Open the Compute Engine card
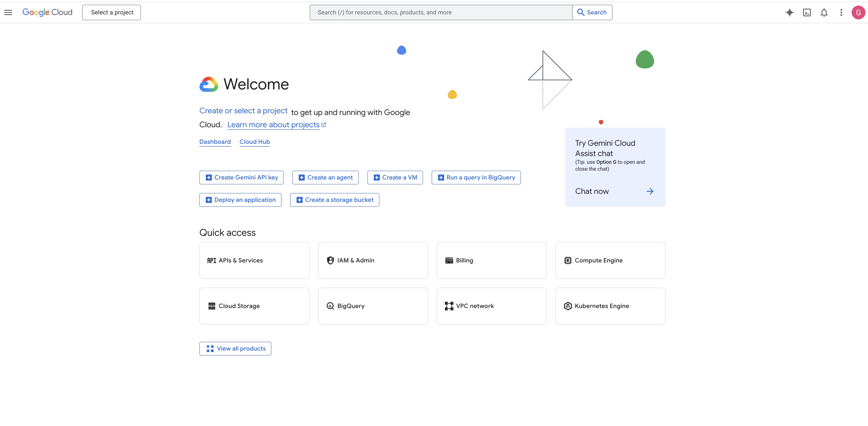The image size is (868, 426). (x=610, y=260)
